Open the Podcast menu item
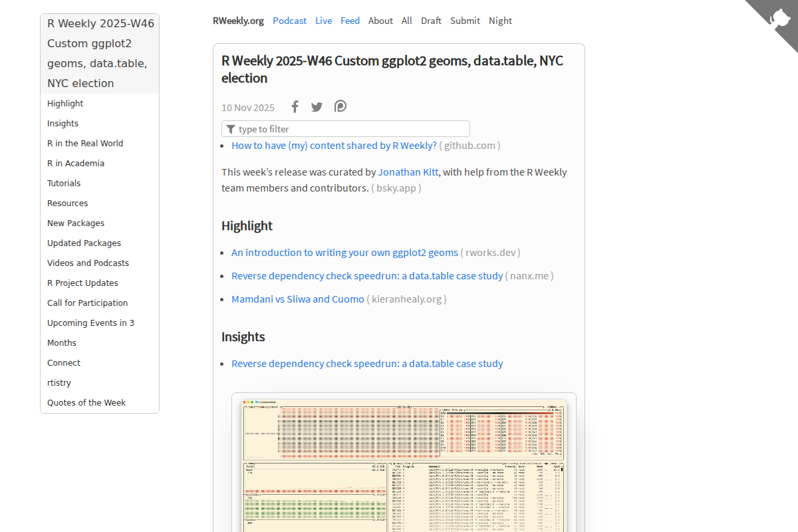 click(x=289, y=21)
